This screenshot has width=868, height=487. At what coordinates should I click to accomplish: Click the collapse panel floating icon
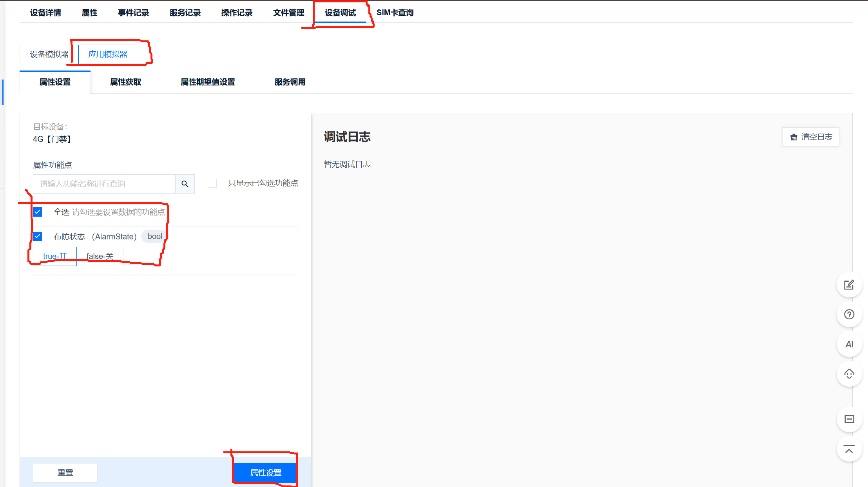849,419
